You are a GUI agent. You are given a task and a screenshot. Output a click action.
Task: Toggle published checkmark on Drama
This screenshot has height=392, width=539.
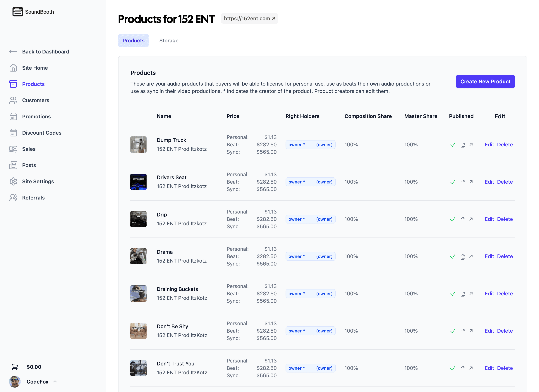tap(453, 257)
